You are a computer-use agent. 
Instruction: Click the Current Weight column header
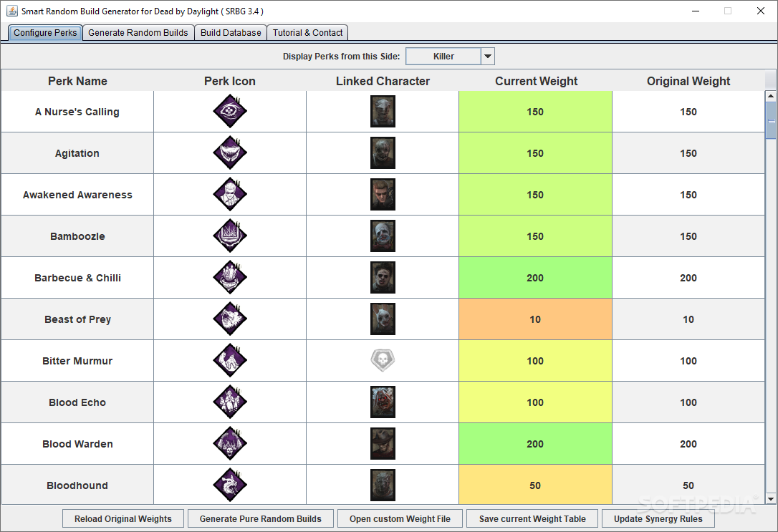(536, 81)
